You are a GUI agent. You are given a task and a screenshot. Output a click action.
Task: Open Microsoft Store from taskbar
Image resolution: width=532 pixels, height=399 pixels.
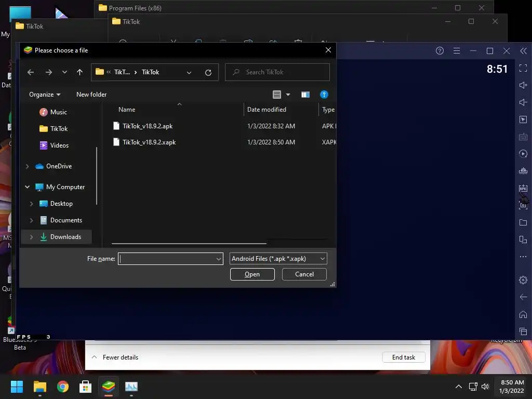tap(86, 387)
